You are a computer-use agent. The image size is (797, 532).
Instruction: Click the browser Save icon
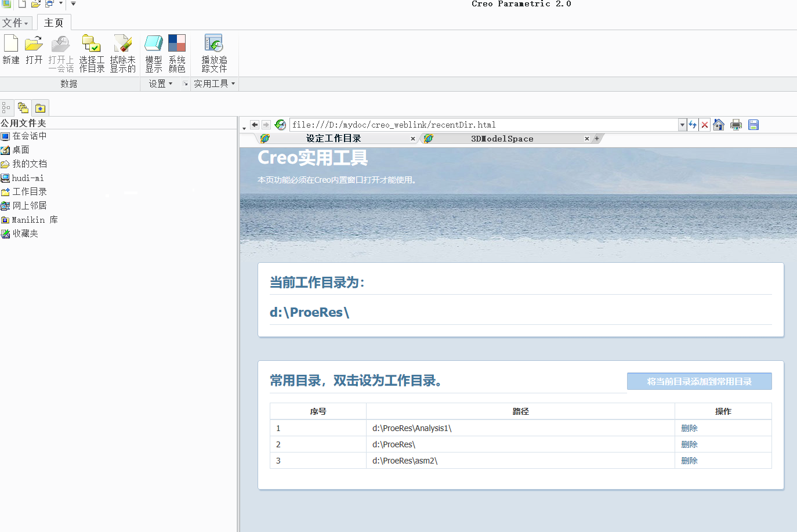[753, 125]
